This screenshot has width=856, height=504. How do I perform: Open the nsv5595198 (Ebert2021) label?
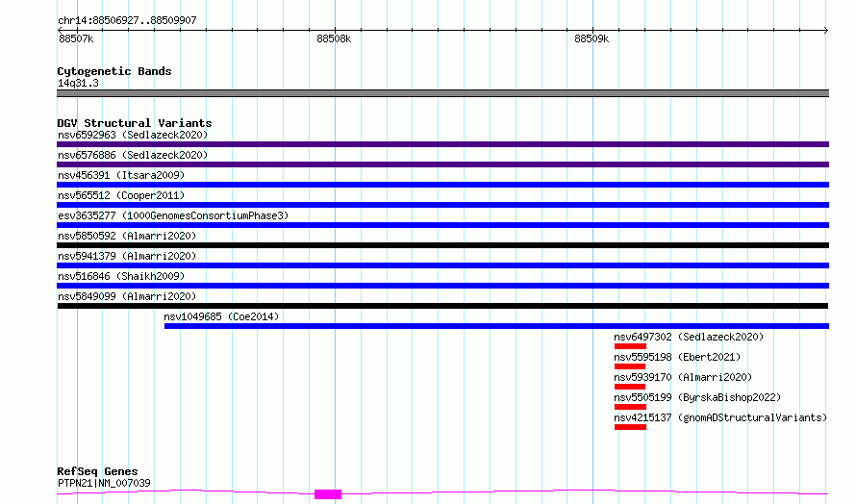click(x=677, y=357)
